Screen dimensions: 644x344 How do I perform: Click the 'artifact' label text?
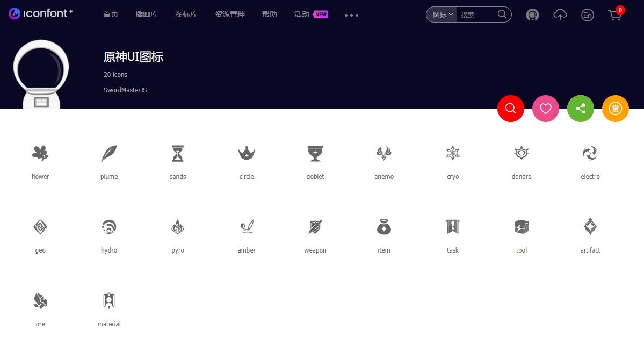590,250
